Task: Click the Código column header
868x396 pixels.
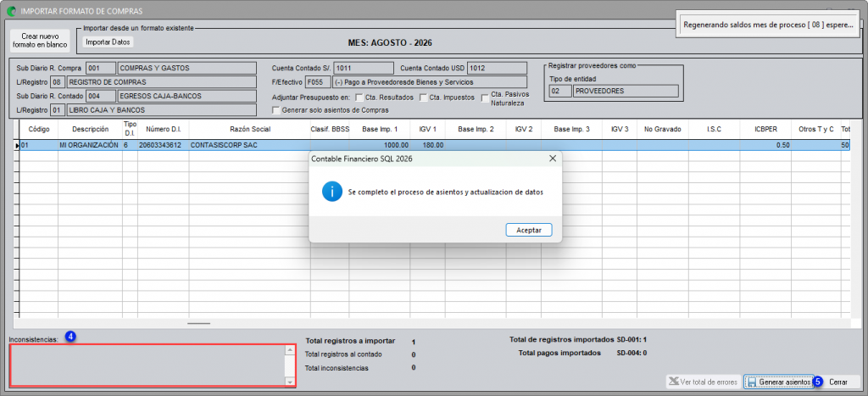Action: point(39,129)
